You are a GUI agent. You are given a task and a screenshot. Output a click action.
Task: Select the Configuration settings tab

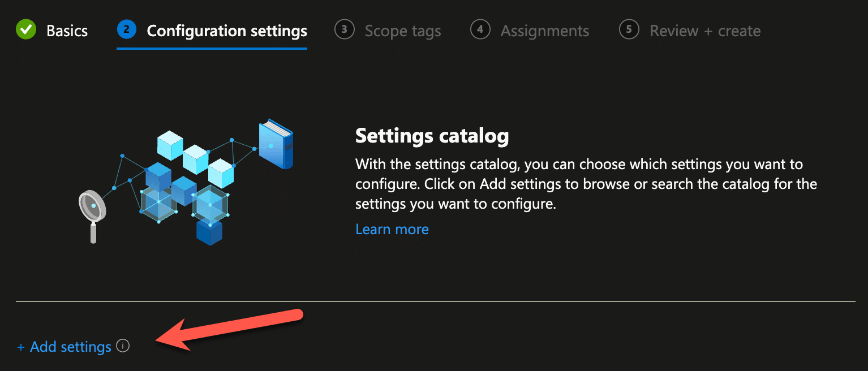(x=226, y=30)
